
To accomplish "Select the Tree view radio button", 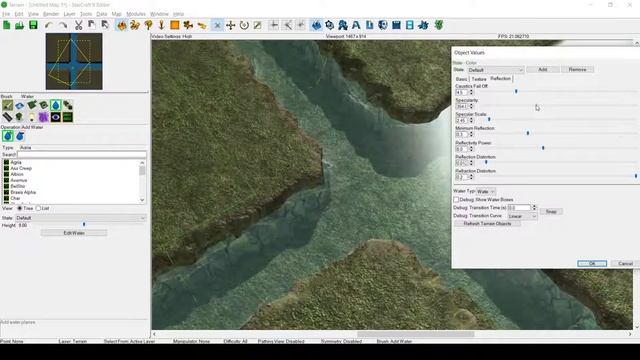I will pyautogui.click(x=20, y=208).
